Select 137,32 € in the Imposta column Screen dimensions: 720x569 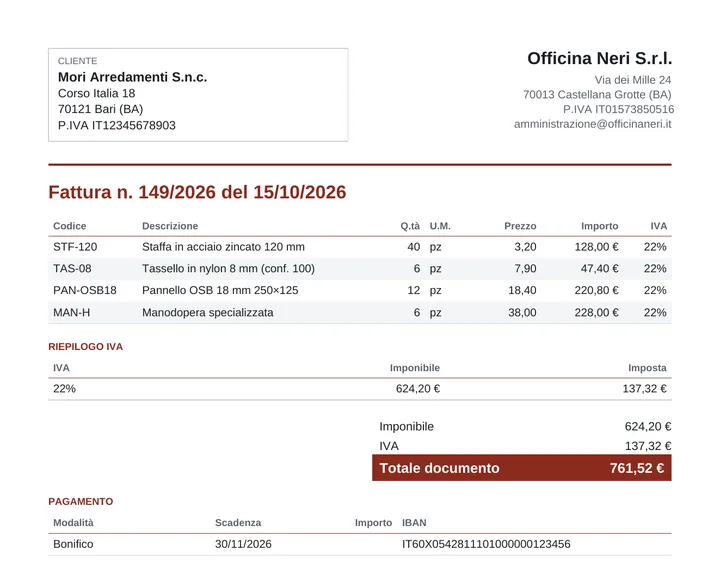pos(644,389)
